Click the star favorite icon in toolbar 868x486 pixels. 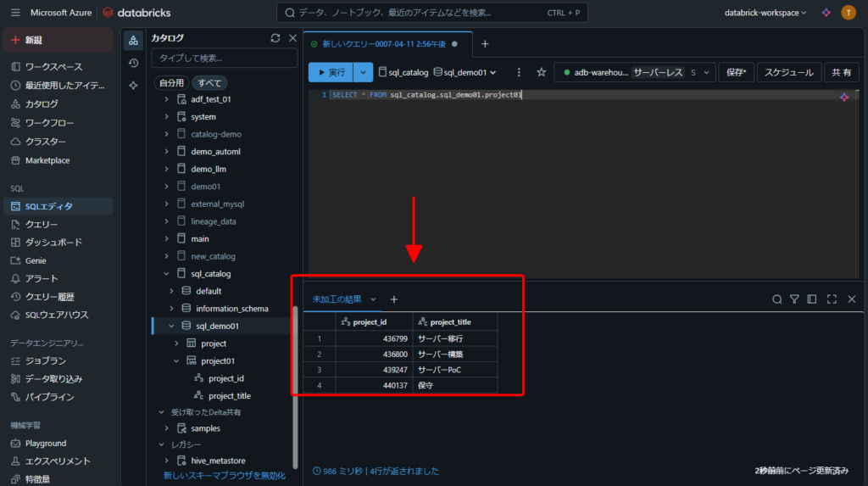[542, 73]
